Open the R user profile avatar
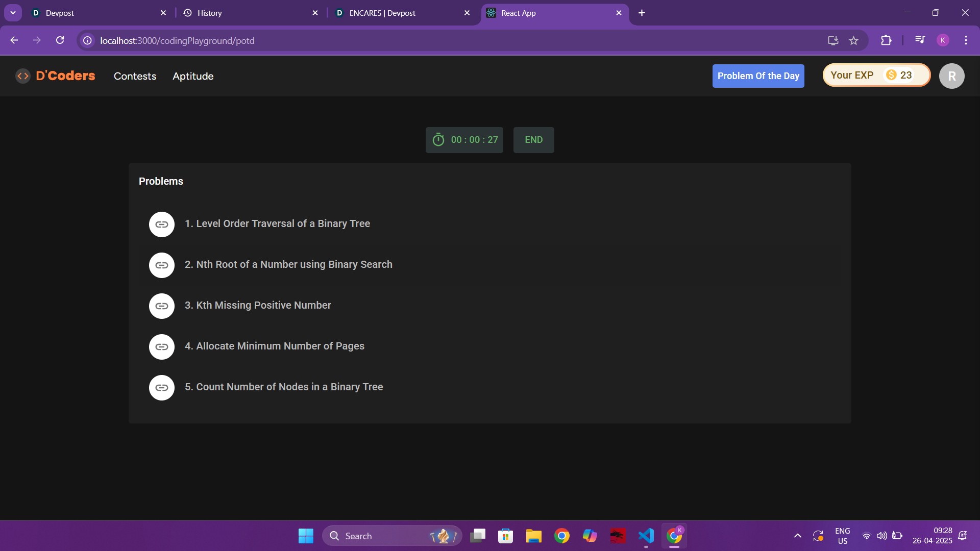Screen dimensions: 980x551 click(951, 76)
